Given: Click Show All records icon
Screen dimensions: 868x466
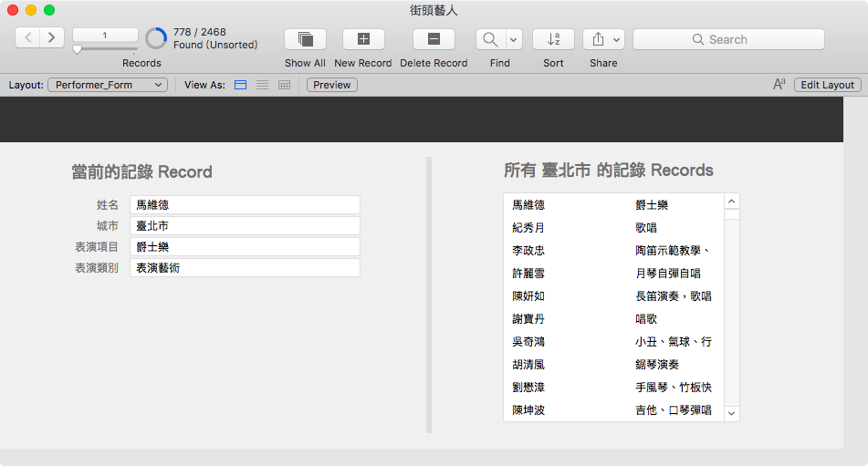Looking at the screenshot, I should [305, 39].
